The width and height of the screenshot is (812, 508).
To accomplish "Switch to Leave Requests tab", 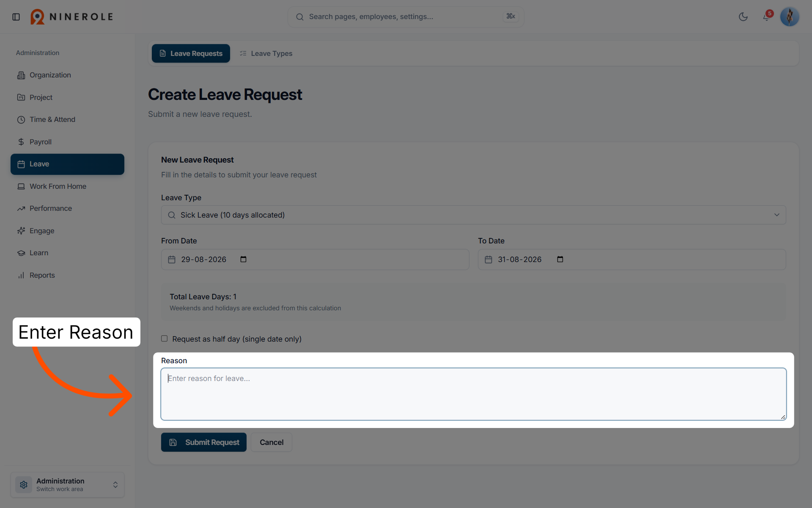I will click(191, 53).
